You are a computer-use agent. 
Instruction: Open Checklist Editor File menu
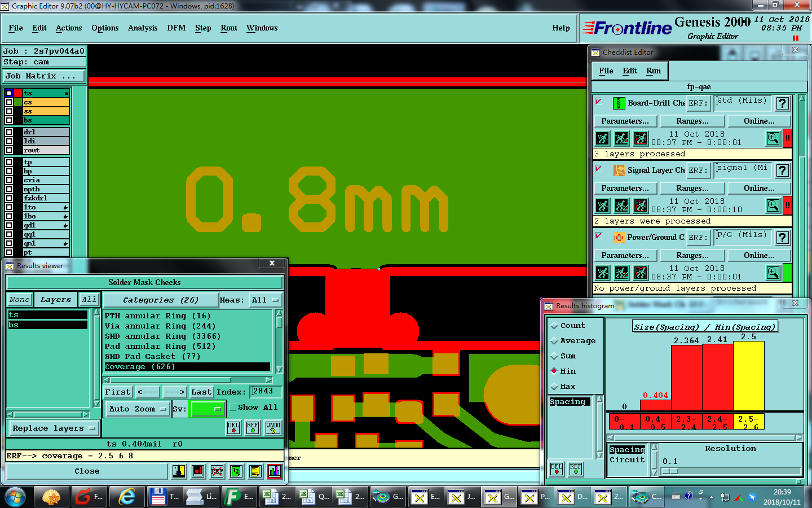(606, 71)
